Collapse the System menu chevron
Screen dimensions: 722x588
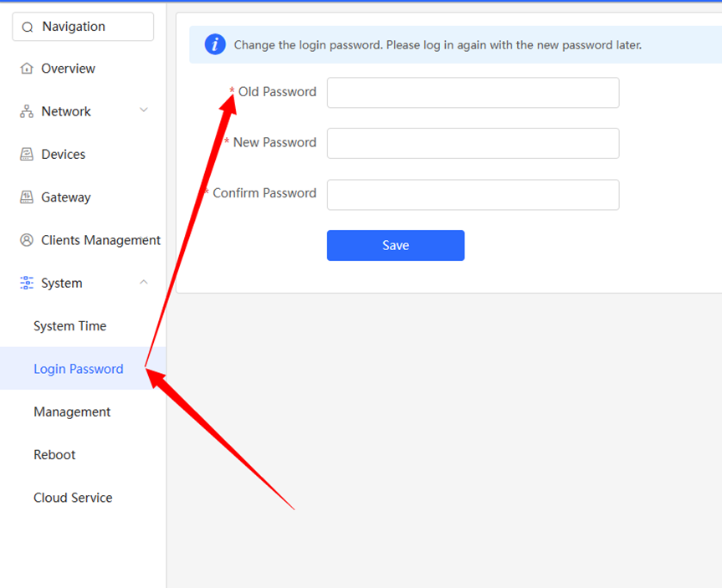[144, 282]
